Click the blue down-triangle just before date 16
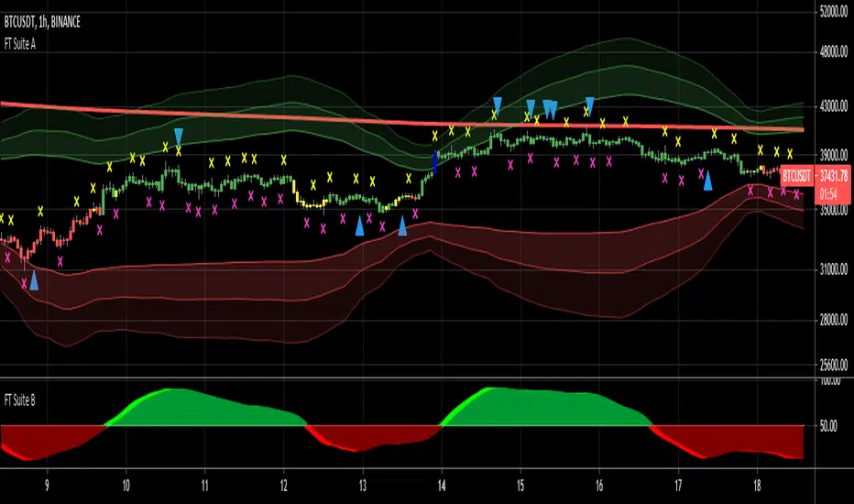 tap(590, 106)
